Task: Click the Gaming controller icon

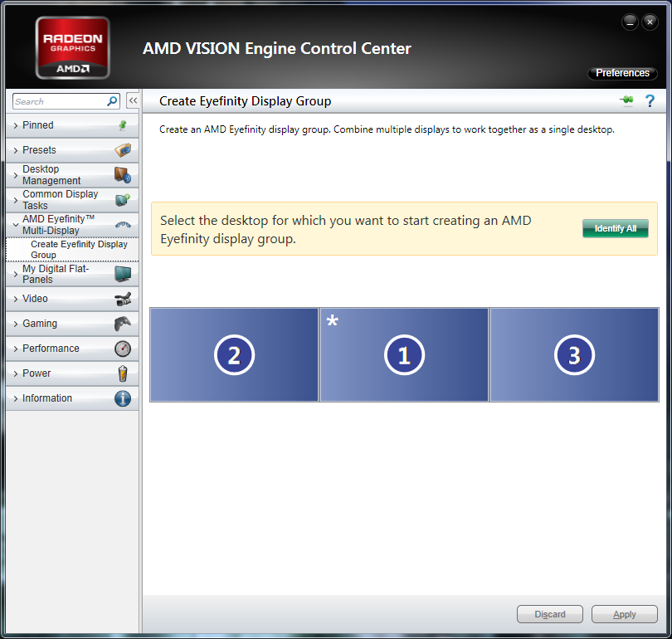Action: (123, 324)
